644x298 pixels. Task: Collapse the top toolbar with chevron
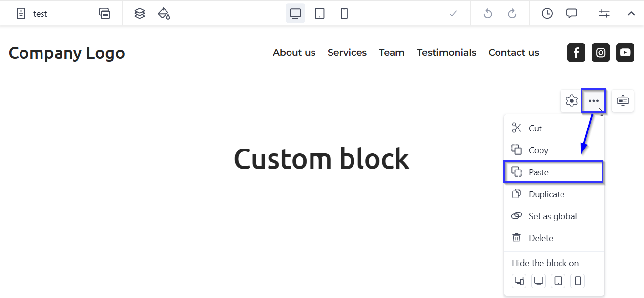[631, 14]
